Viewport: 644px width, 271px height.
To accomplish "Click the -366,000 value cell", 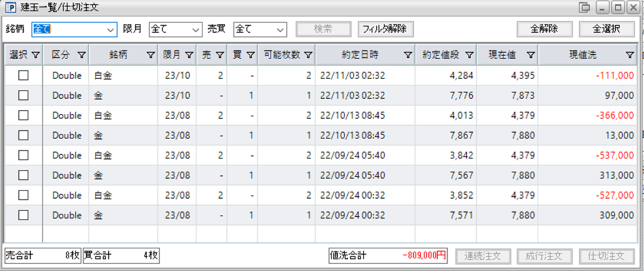I will tap(587, 116).
